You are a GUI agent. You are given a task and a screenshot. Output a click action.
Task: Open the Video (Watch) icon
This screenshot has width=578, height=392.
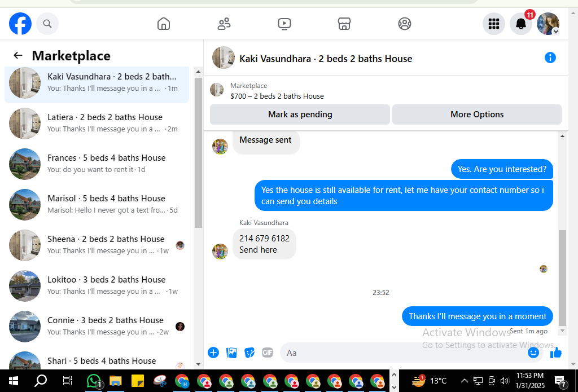coord(284,24)
